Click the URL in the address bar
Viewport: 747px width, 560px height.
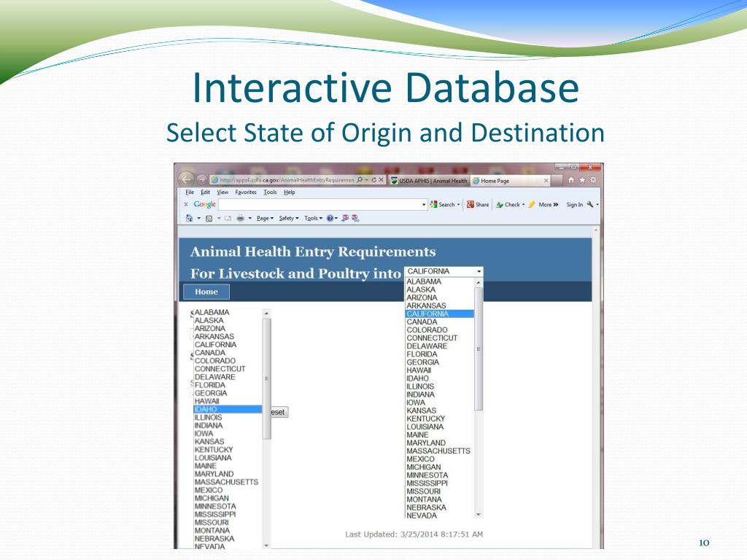(287, 180)
